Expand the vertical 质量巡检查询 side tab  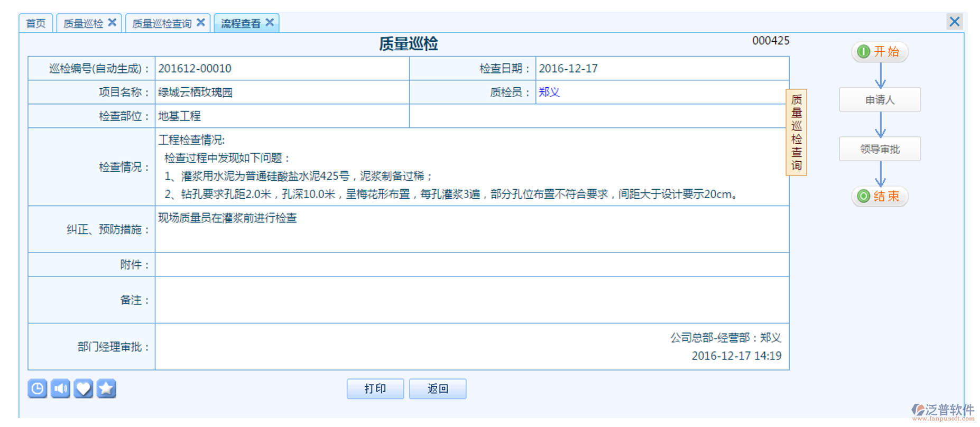tap(796, 132)
